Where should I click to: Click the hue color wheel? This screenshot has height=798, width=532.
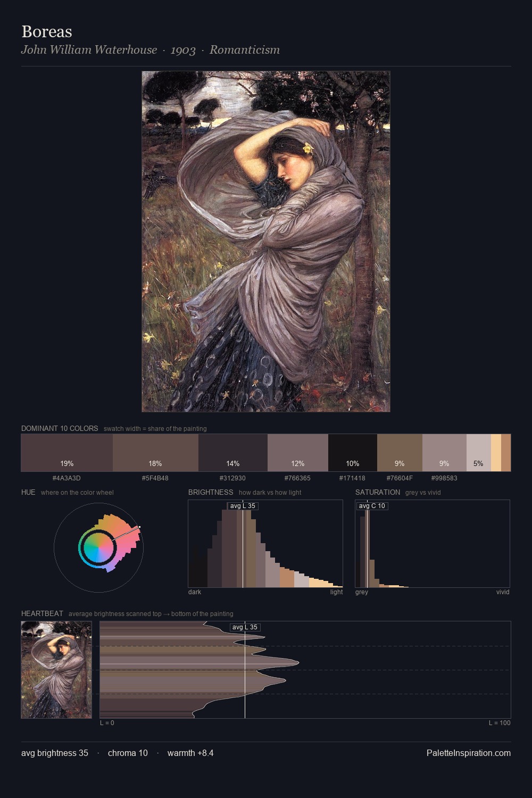98,547
